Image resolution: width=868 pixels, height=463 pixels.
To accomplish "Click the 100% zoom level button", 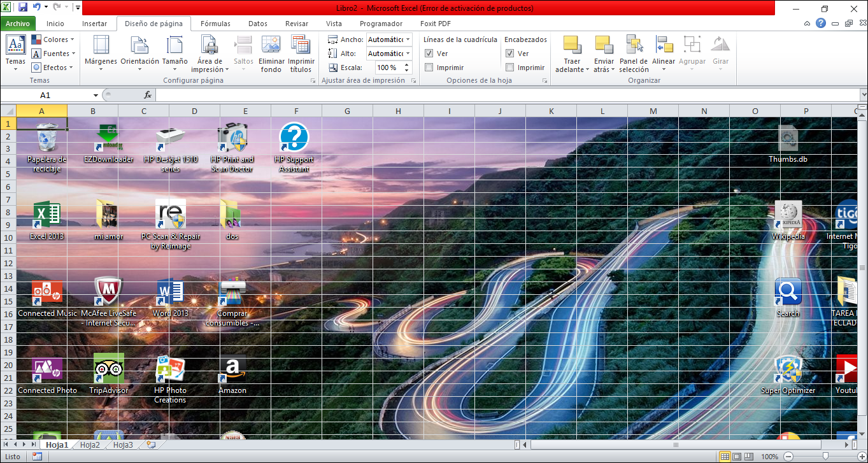I will [x=770, y=457].
